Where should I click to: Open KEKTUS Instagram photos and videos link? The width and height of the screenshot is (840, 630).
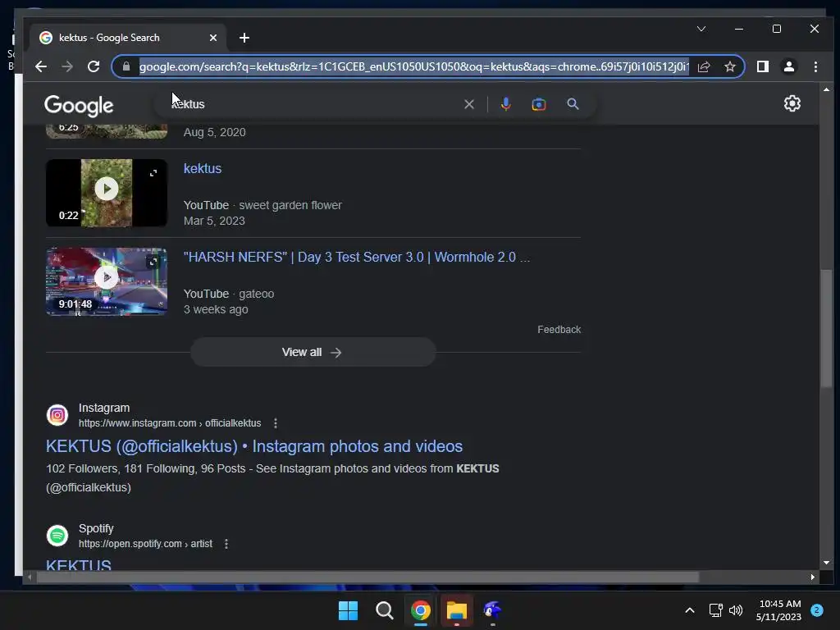(254, 446)
